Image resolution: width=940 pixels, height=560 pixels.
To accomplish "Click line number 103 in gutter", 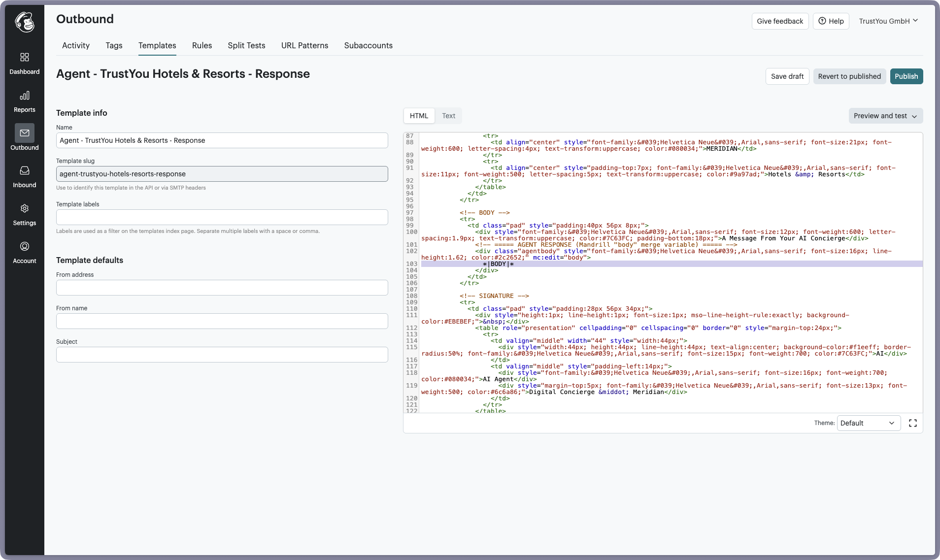I will 411,264.
